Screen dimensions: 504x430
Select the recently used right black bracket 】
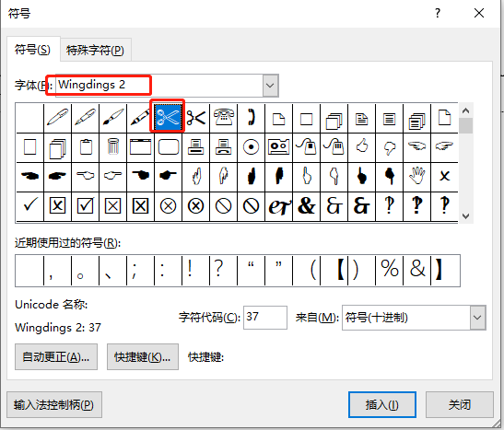click(x=445, y=271)
